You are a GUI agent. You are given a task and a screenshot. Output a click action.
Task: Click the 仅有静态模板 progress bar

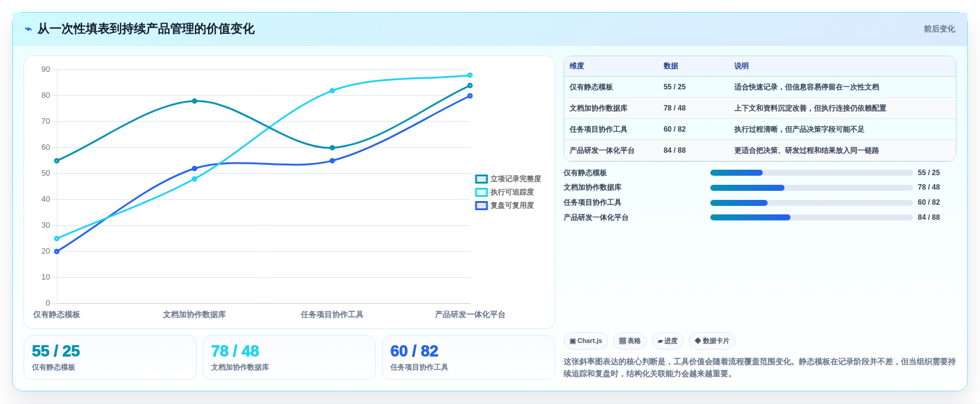[x=811, y=173]
